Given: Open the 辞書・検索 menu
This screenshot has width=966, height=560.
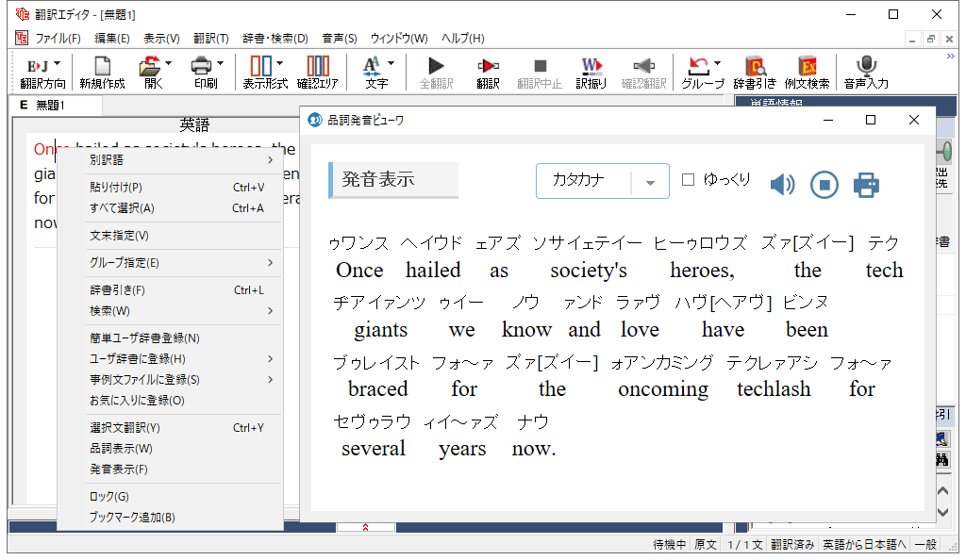Looking at the screenshot, I should (x=275, y=39).
